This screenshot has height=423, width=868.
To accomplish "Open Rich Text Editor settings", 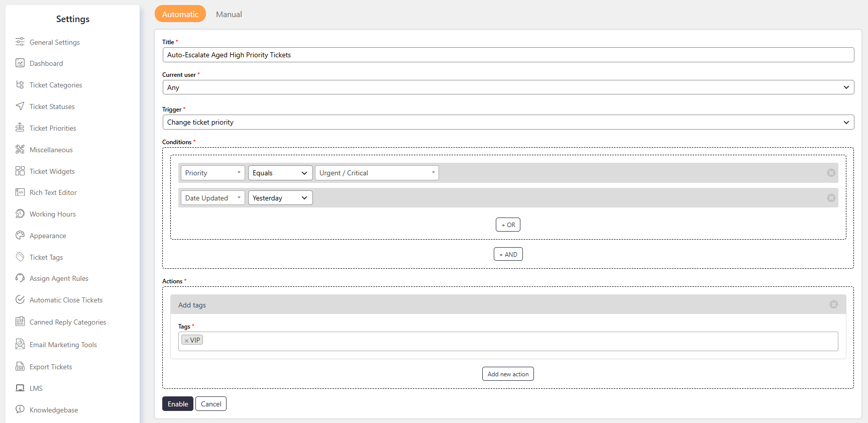I will coord(53,192).
